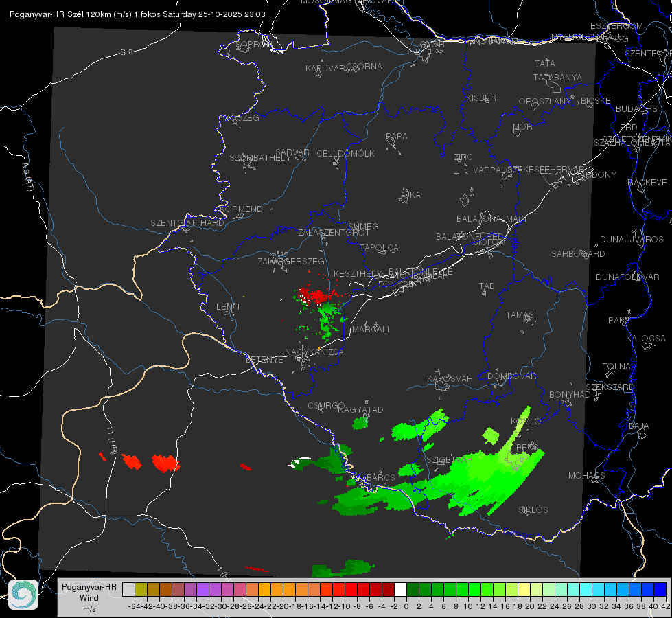Click the DUNAFÖLDVÁR label
The height and width of the screenshot is (618, 672).
[627, 277]
